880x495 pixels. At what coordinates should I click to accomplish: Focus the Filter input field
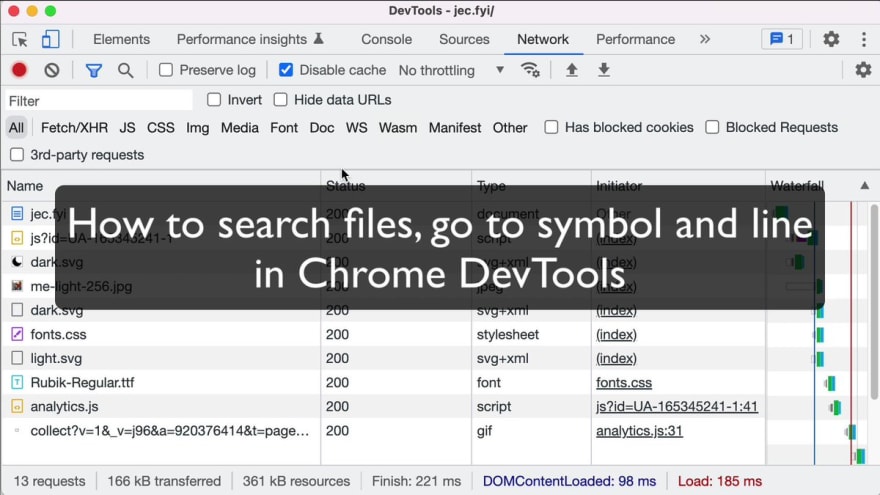click(99, 101)
